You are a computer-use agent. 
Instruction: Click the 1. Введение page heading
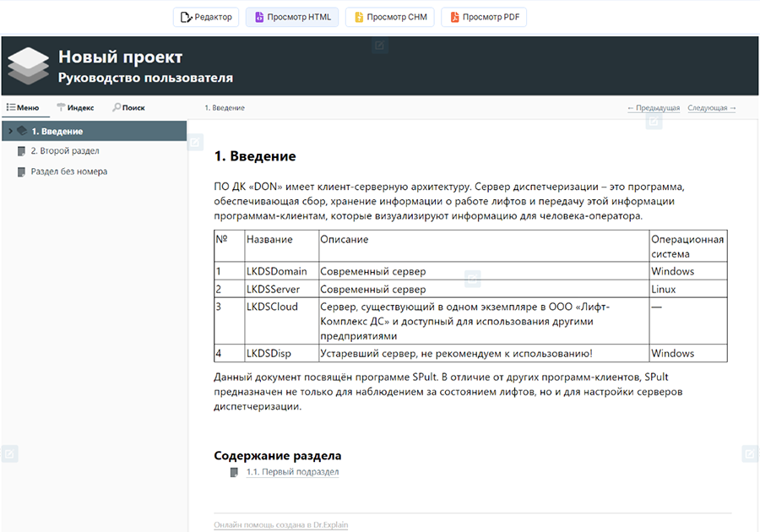(255, 156)
